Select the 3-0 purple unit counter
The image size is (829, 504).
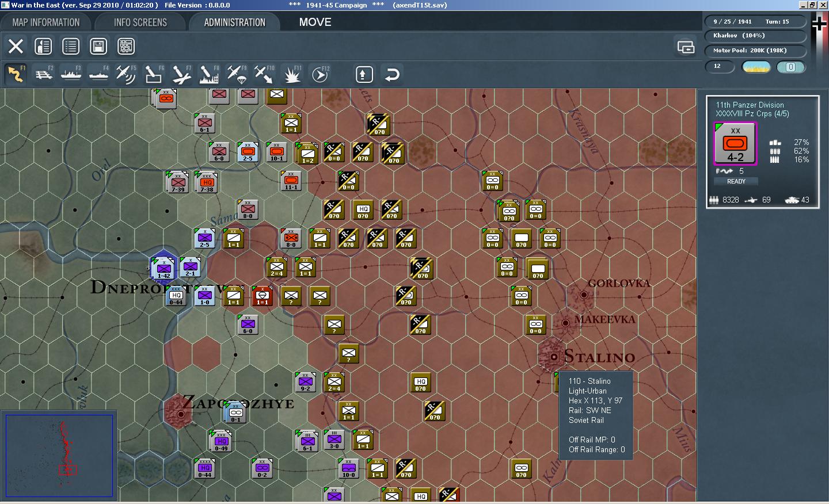(334, 440)
